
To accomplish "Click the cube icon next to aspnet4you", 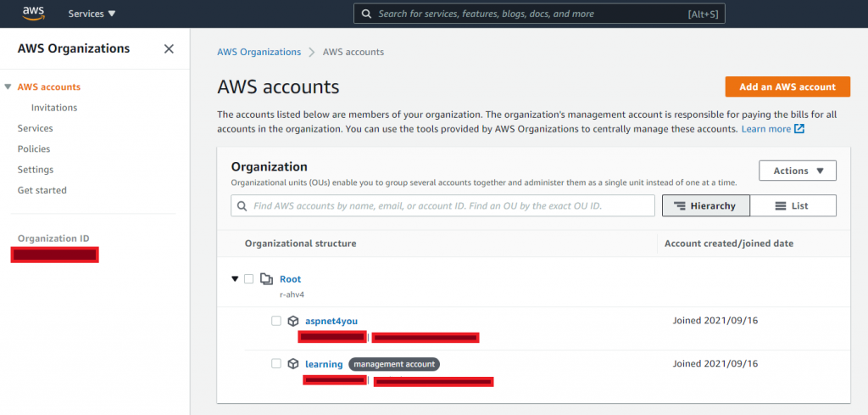I will pyautogui.click(x=292, y=321).
